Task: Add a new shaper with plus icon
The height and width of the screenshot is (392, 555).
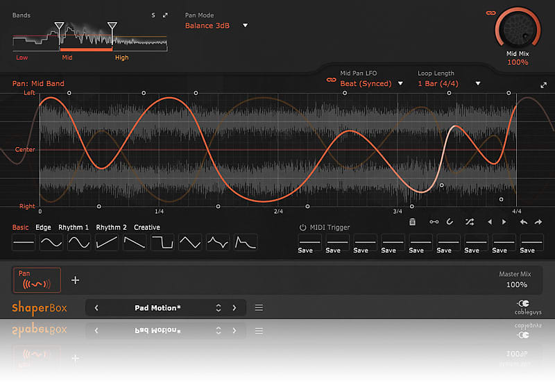Action: [x=76, y=280]
